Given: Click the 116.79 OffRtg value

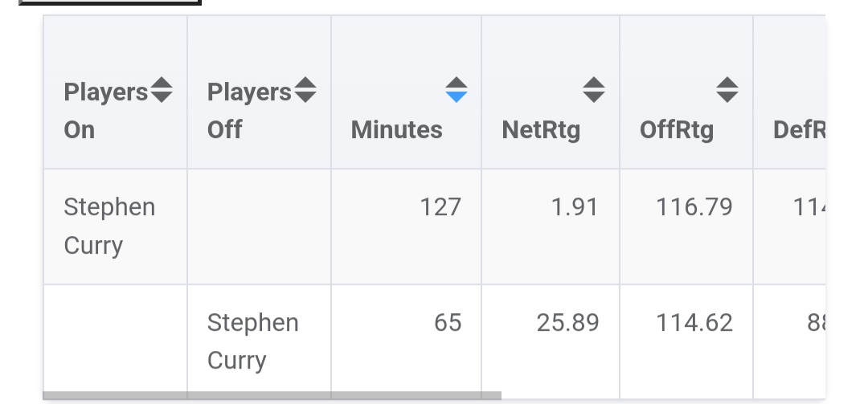Looking at the screenshot, I should (694, 207).
